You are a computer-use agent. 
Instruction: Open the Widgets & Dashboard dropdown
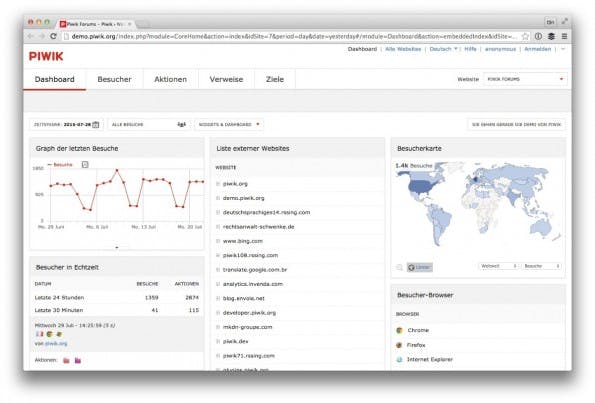(x=229, y=124)
